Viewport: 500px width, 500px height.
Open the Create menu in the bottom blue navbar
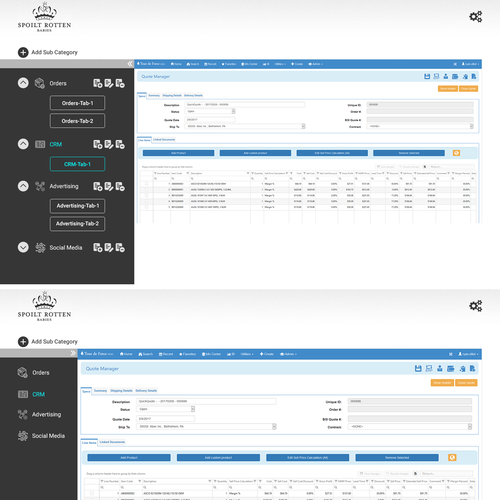(x=267, y=354)
